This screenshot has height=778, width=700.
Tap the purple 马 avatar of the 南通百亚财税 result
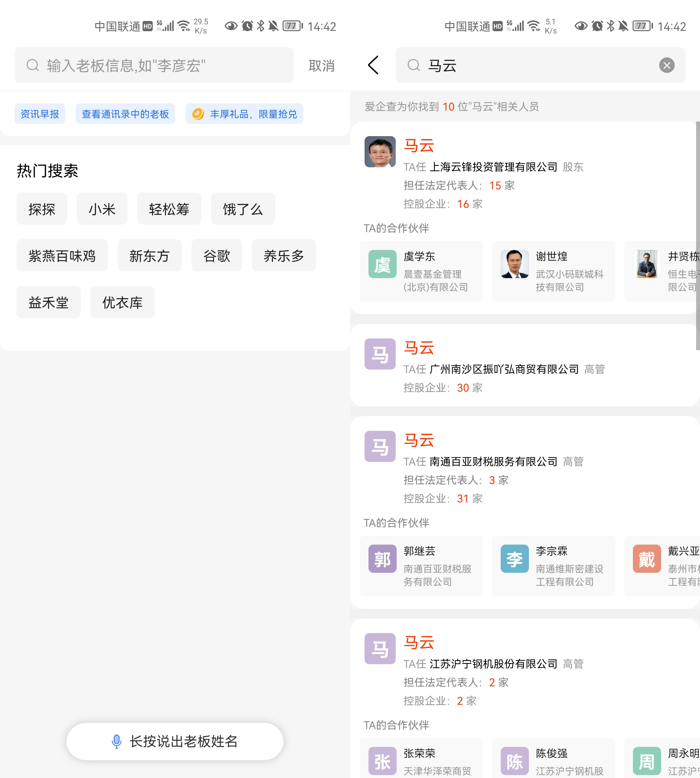coord(380,446)
